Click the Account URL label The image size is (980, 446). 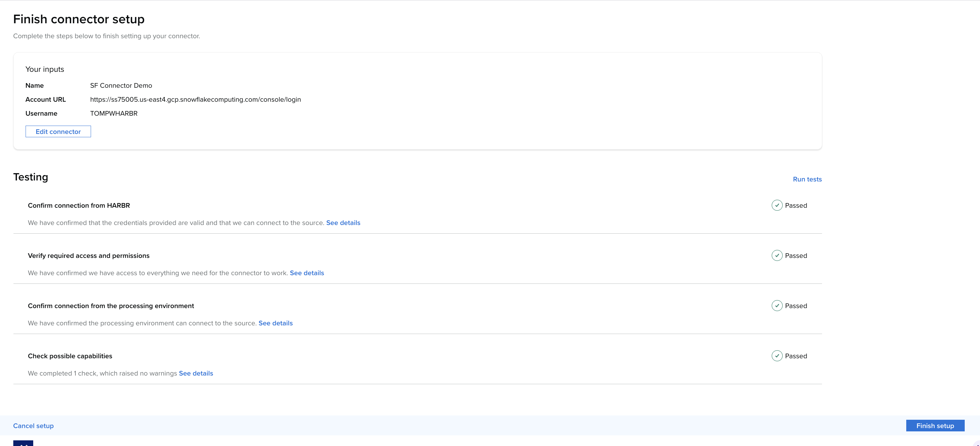click(46, 99)
